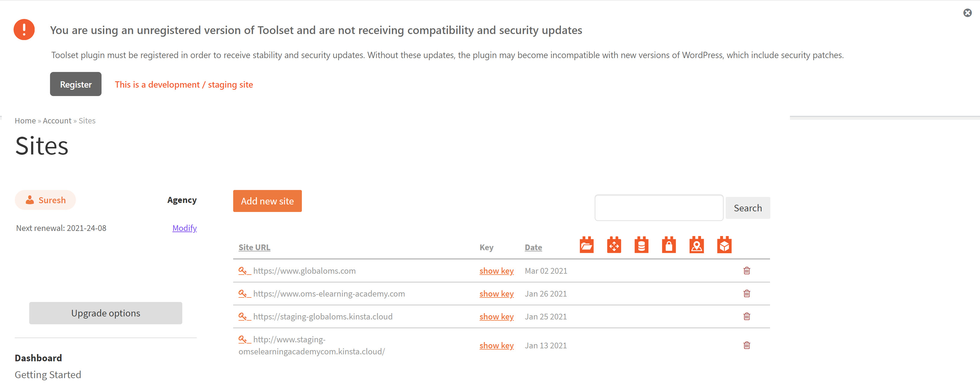
Task: Sort the table by Site URL
Action: [x=254, y=247]
